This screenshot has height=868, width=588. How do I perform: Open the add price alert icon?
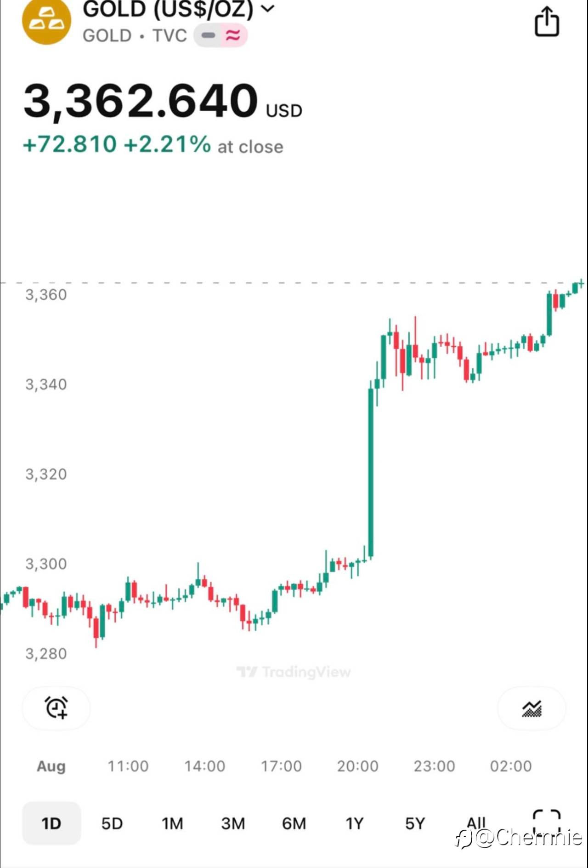click(56, 708)
